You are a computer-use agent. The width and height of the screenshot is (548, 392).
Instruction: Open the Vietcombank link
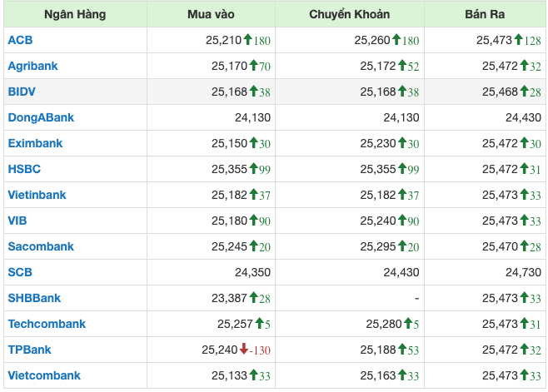tap(44, 375)
